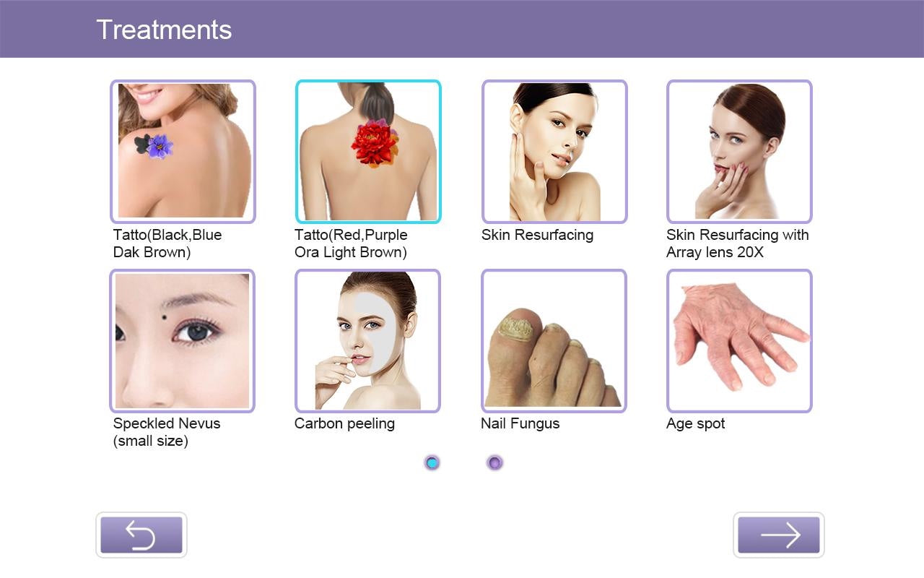
Task: Click 'Speckled Nevus (small size)' label text
Action: coord(167,432)
